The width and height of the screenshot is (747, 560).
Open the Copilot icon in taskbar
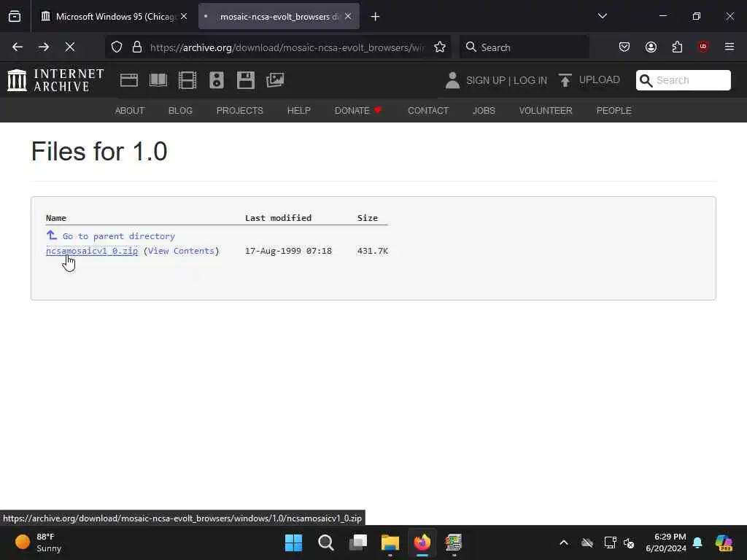coord(724,542)
